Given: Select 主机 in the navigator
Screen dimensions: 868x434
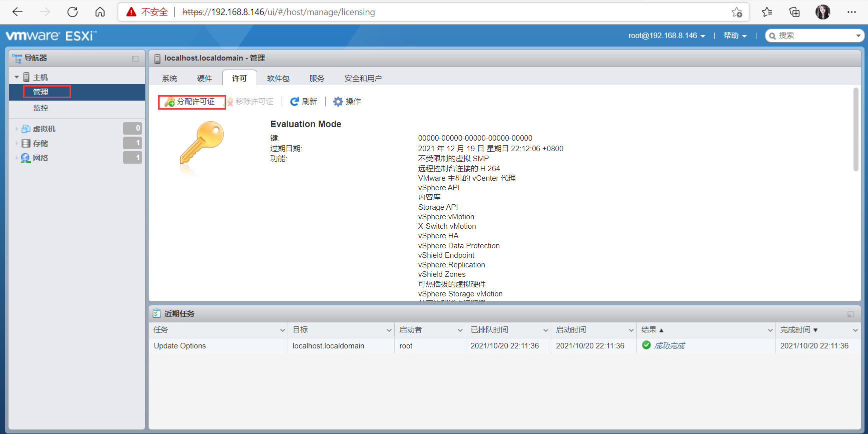Looking at the screenshot, I should coord(41,77).
